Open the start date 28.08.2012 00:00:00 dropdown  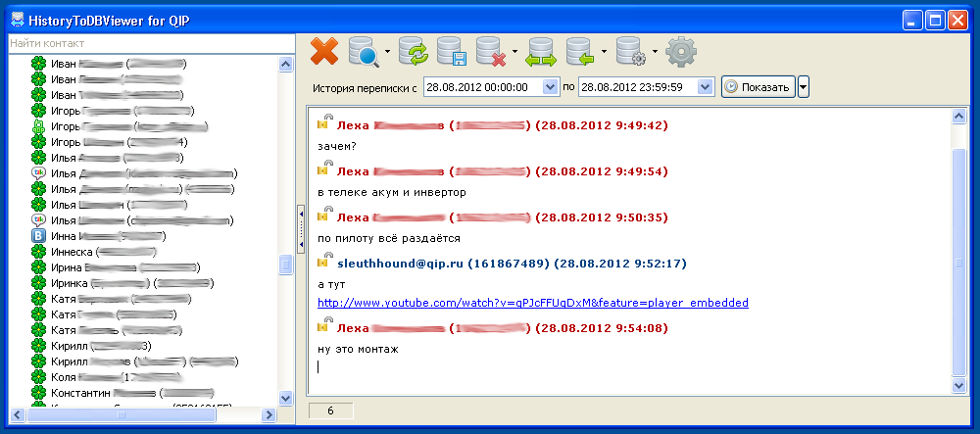click(x=549, y=87)
